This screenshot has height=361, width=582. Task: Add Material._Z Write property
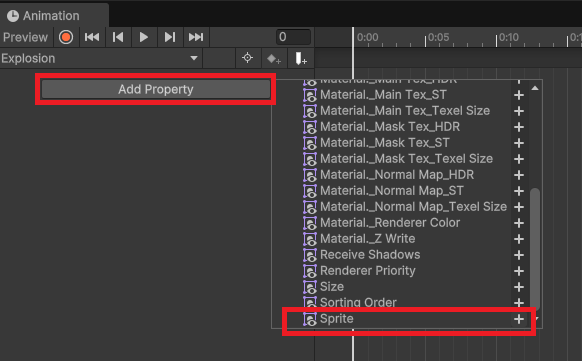click(519, 239)
